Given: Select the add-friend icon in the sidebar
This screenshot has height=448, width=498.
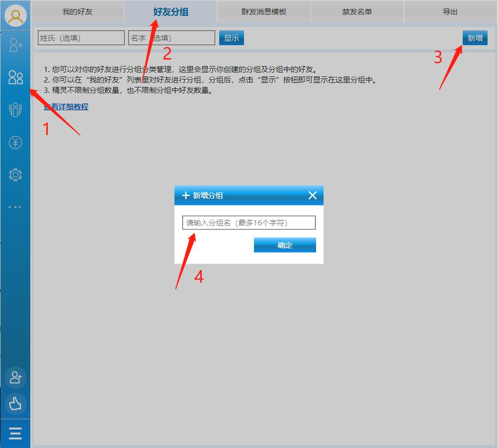Looking at the screenshot, I should pos(15,45).
